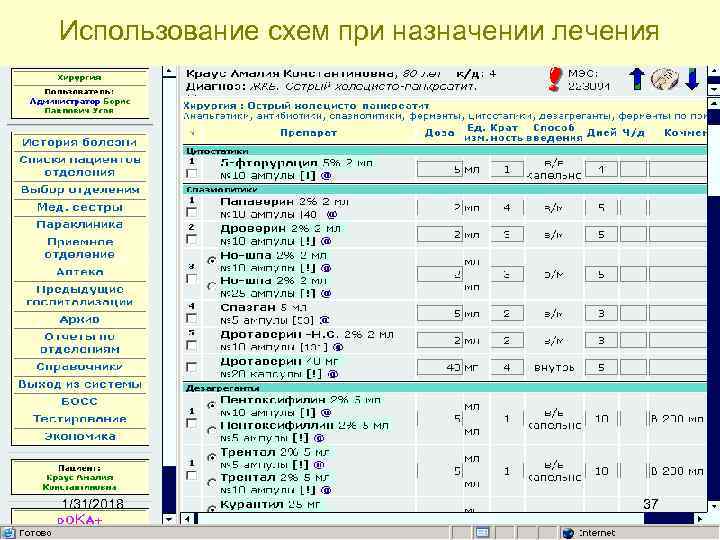The image size is (720, 540).
Task: Open История болезни in the sidebar
Action: 79,142
